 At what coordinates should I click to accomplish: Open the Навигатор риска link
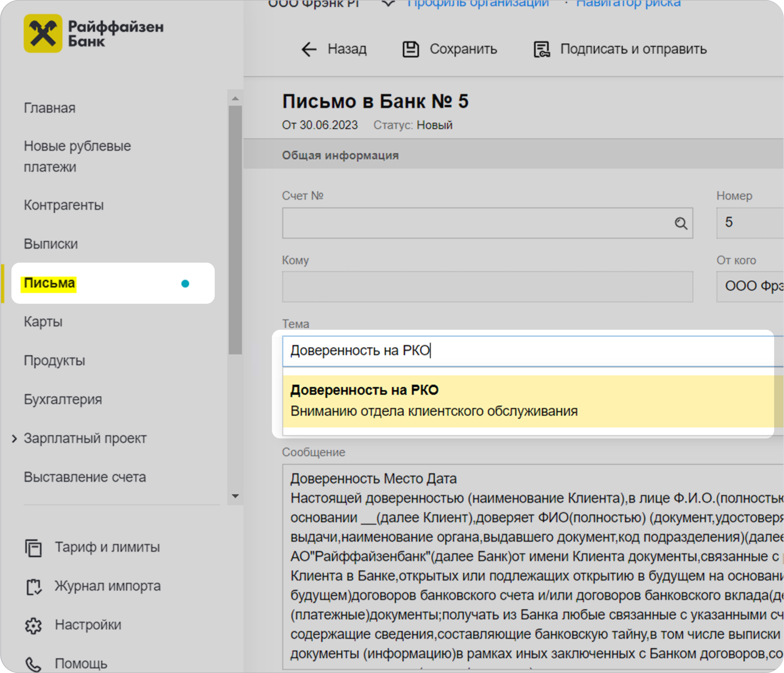coord(629,4)
